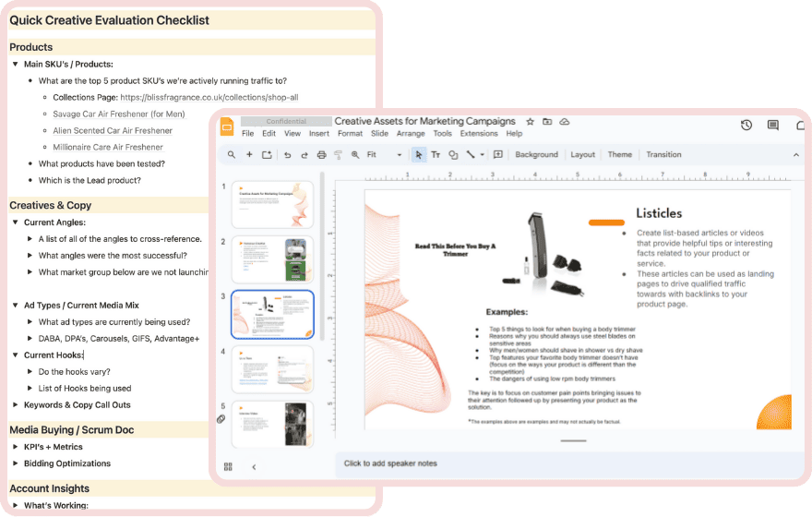This screenshot has width=812, height=517.
Task: Click the Theme button
Action: 620,154
